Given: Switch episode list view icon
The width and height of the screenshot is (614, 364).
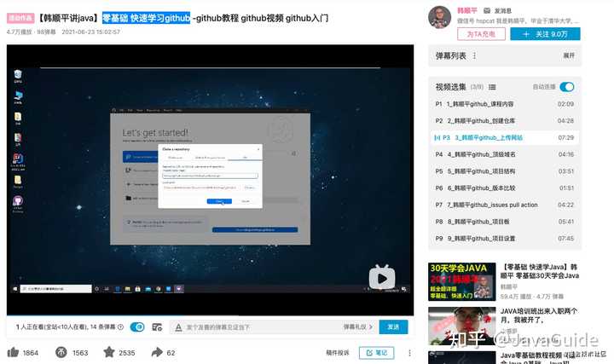Looking at the screenshot, I should coord(492,87).
